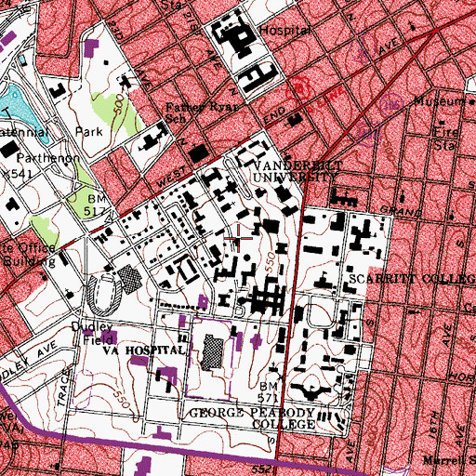Image resolution: width=476 pixels, height=476 pixels.
Task: Select the hatched building beside Dudley Field stadium
Action: [130, 279]
